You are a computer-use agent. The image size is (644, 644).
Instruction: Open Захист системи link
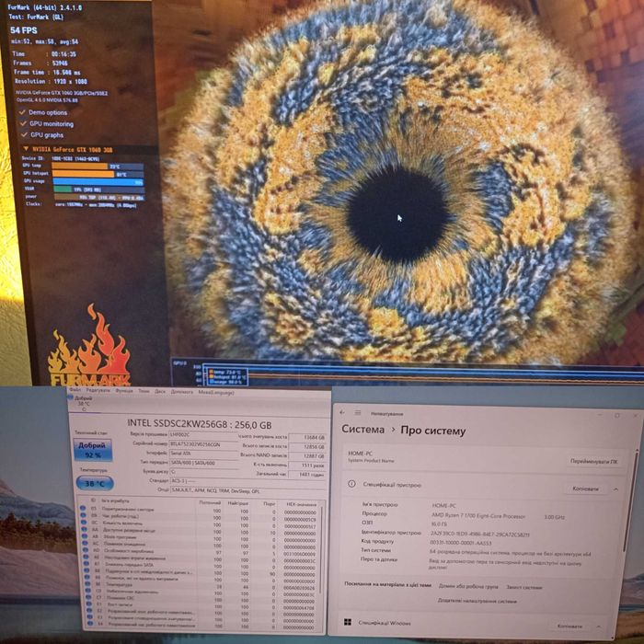point(524,587)
